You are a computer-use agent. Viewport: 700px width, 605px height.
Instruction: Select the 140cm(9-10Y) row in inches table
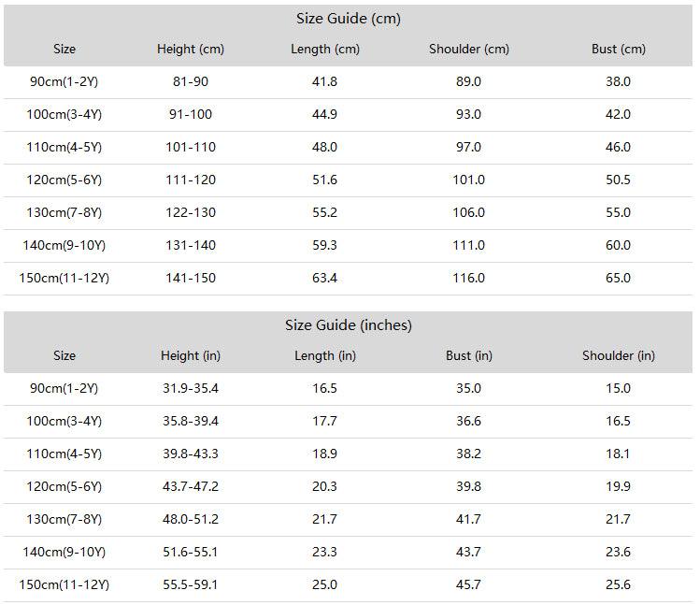349,553
